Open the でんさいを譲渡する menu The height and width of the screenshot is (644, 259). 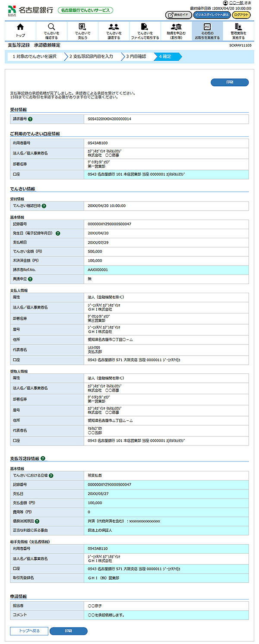pyautogui.click(x=114, y=31)
